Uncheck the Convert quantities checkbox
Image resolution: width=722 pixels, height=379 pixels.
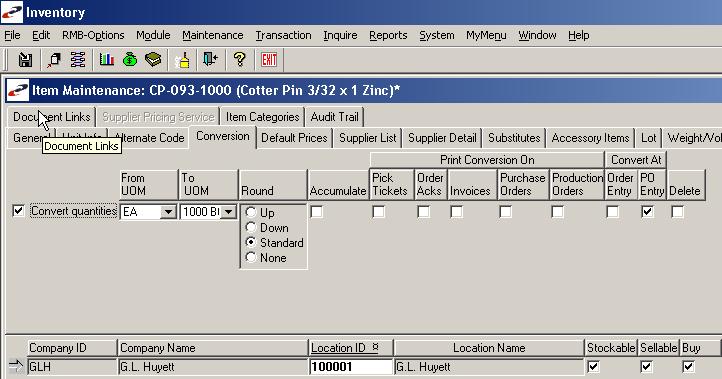[x=18, y=211]
